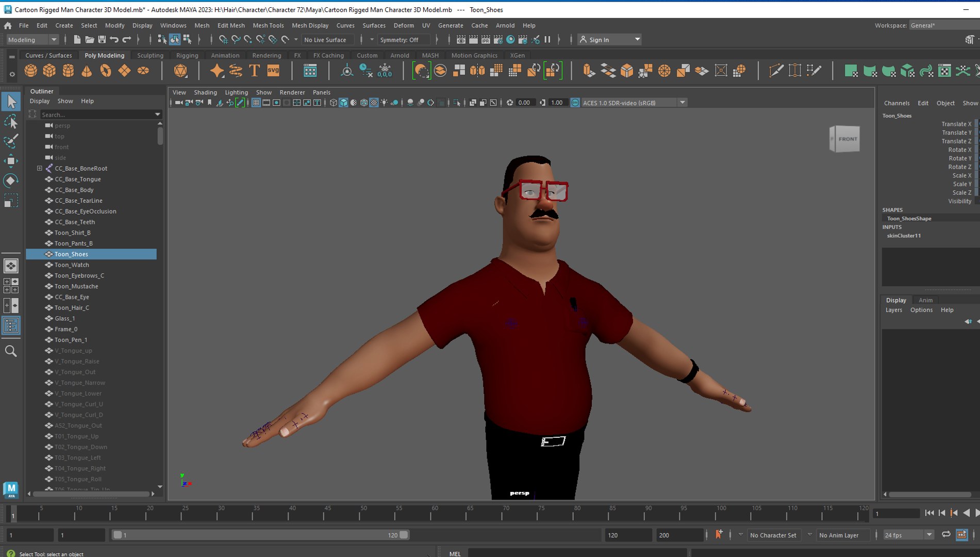Click the Undo icon in status line
Viewport: 980px width, 557px height.
coord(114,40)
